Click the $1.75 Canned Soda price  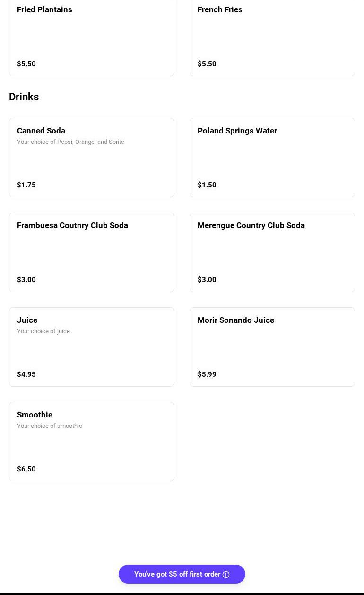tap(26, 185)
